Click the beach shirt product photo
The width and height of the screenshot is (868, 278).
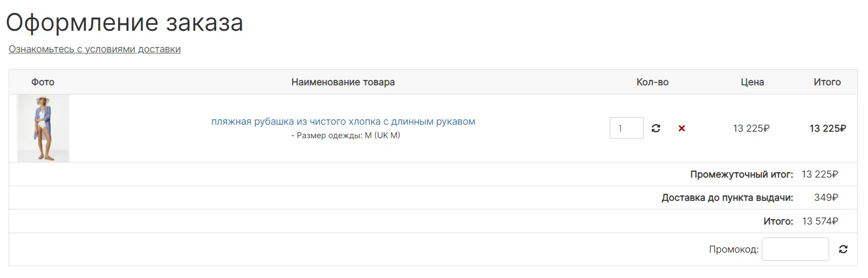(x=43, y=128)
